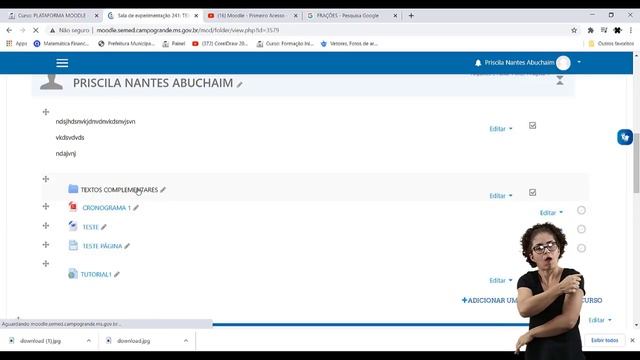640x360 pixels.
Task: Open the TUTORIAL1 link
Action: [96, 274]
